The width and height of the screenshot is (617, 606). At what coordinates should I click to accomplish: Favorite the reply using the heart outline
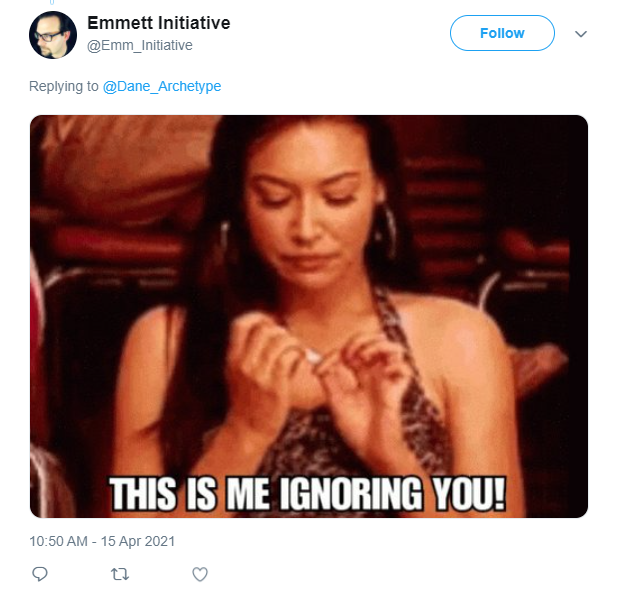point(200,574)
